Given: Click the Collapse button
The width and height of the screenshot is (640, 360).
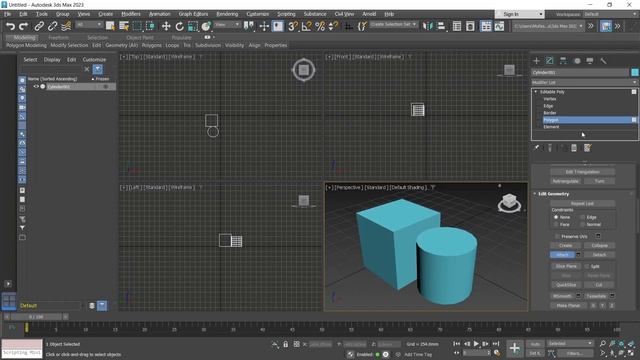Looking at the screenshot, I should 599,246.
